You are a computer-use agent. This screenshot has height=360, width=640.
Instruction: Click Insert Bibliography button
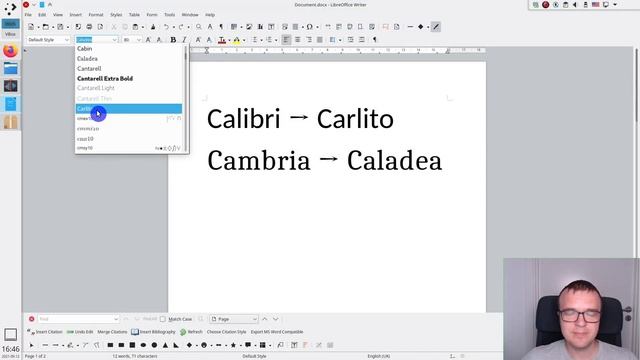click(153, 332)
